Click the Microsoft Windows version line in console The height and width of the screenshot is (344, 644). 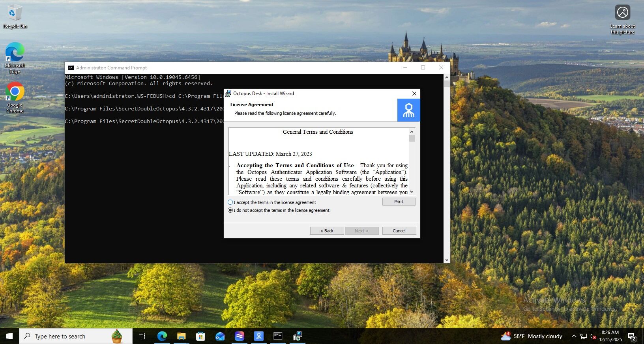(x=133, y=77)
